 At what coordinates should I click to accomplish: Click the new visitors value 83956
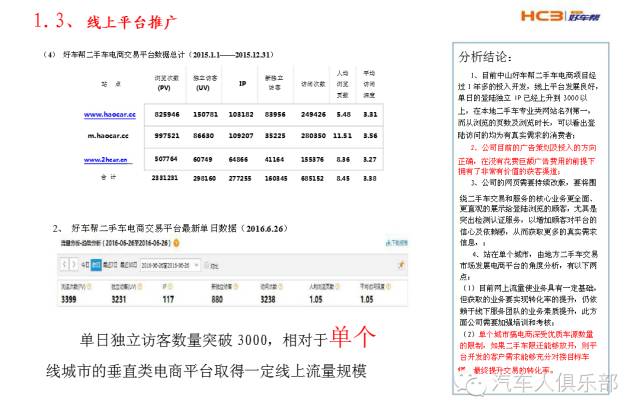[275, 115]
